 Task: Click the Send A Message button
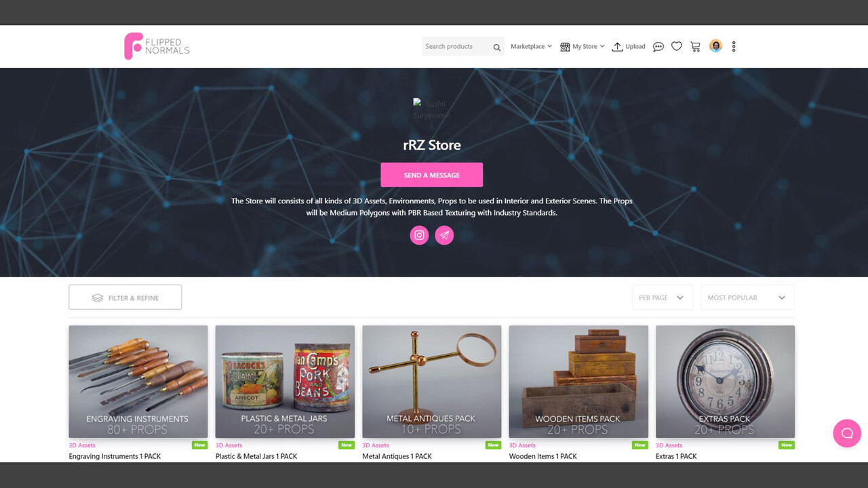click(431, 175)
